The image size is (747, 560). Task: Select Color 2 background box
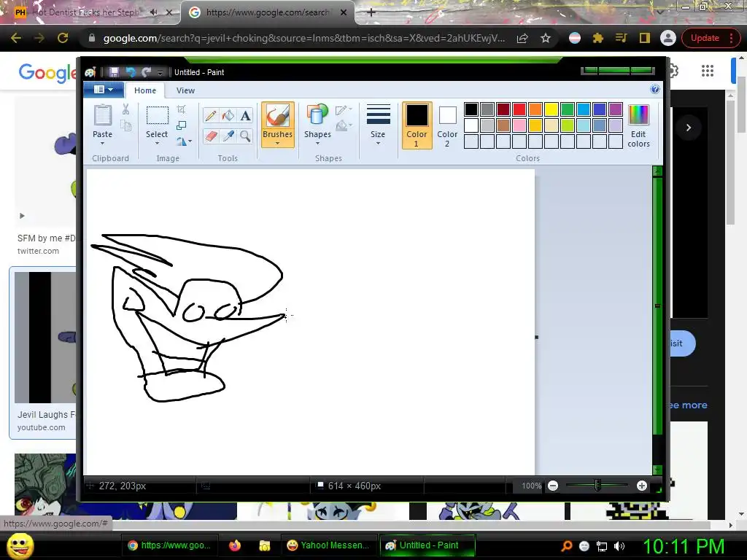[x=447, y=125]
